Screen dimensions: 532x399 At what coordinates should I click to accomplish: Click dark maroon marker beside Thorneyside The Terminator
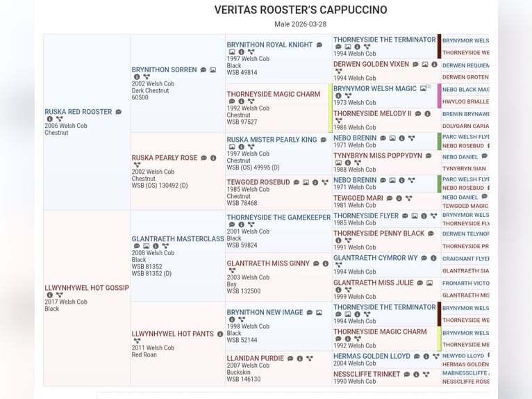[x=439, y=47]
